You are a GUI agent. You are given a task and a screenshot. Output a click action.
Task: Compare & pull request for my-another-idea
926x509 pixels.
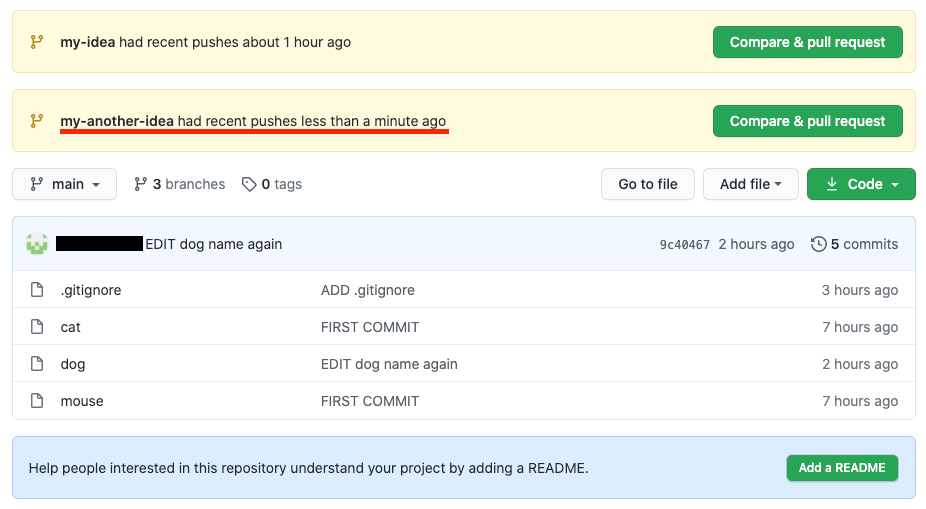point(807,121)
